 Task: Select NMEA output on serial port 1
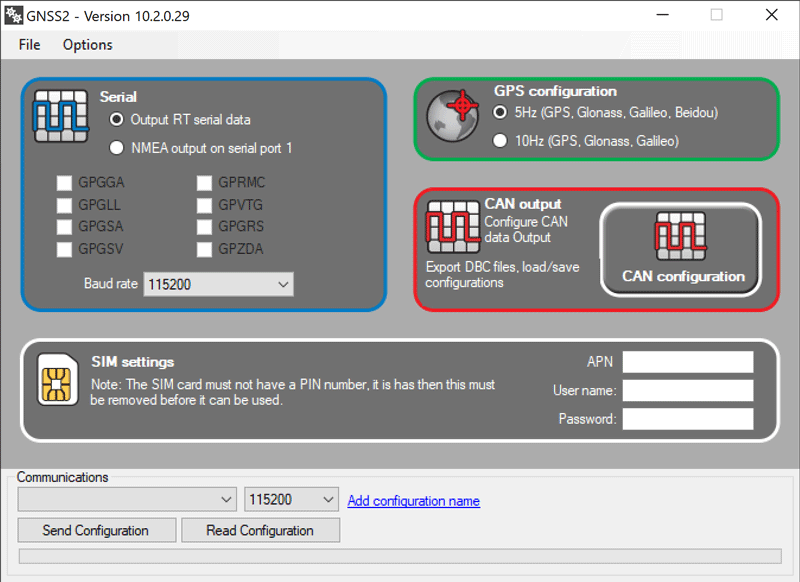[117, 148]
